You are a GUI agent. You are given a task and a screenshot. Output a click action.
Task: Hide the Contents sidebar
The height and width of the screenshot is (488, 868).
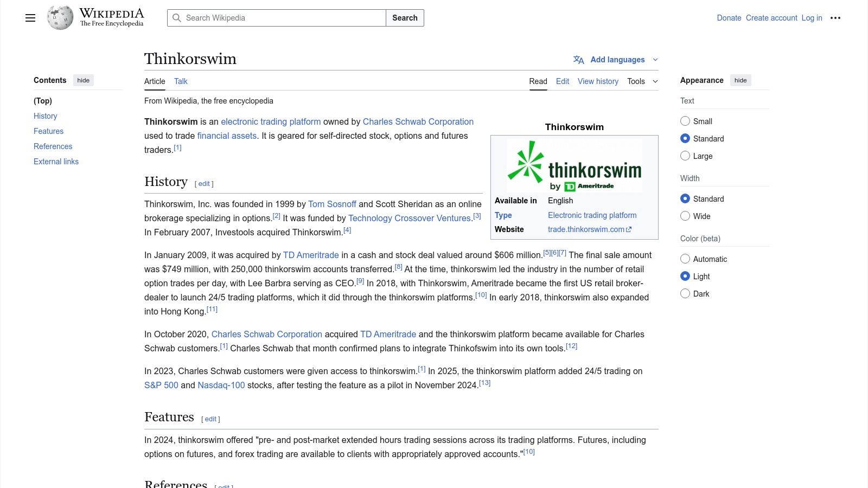click(x=84, y=80)
